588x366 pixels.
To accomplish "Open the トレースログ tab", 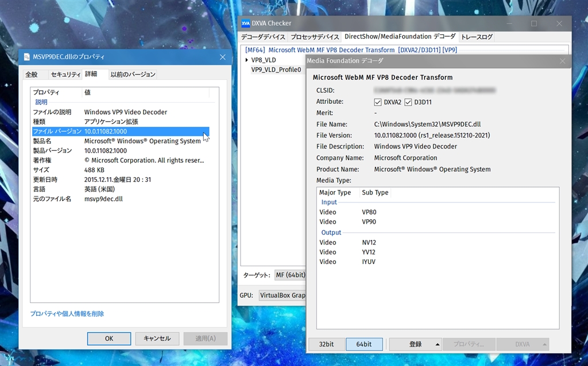I will pyautogui.click(x=476, y=37).
